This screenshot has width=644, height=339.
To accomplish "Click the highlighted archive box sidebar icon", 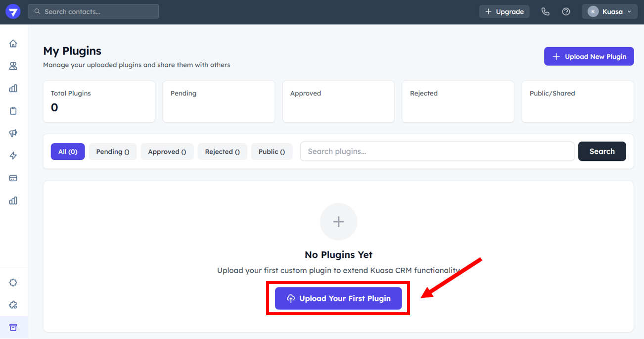I will coord(13,328).
